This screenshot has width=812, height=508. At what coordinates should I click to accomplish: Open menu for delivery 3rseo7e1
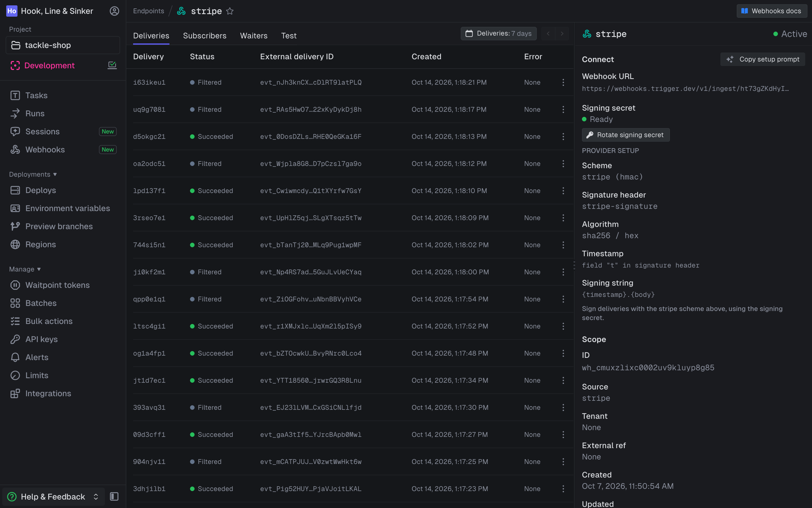pyautogui.click(x=563, y=218)
